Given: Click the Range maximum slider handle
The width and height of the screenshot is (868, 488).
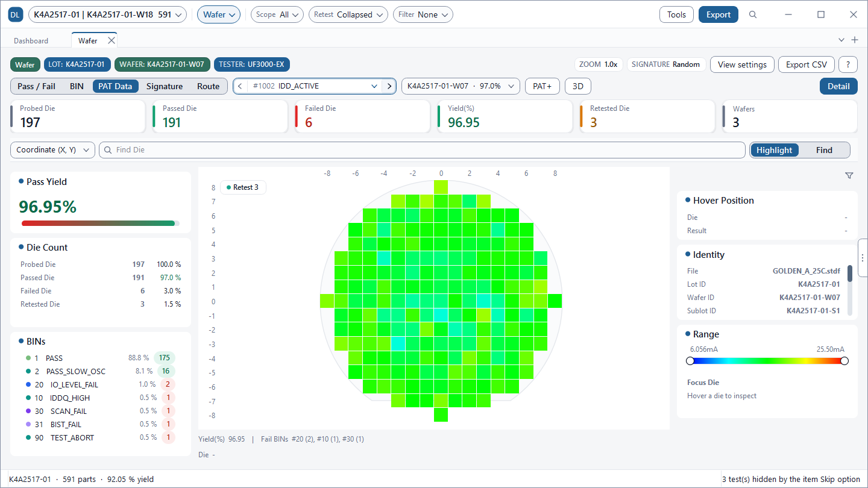Looking at the screenshot, I should point(844,361).
